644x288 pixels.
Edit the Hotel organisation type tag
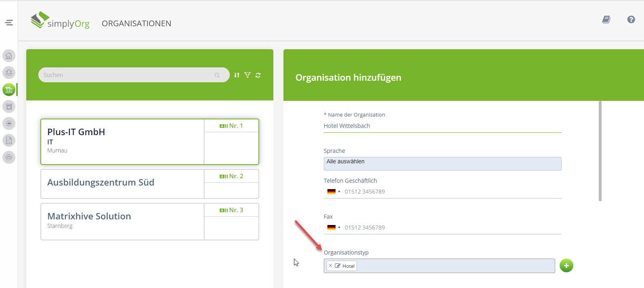[338, 266]
